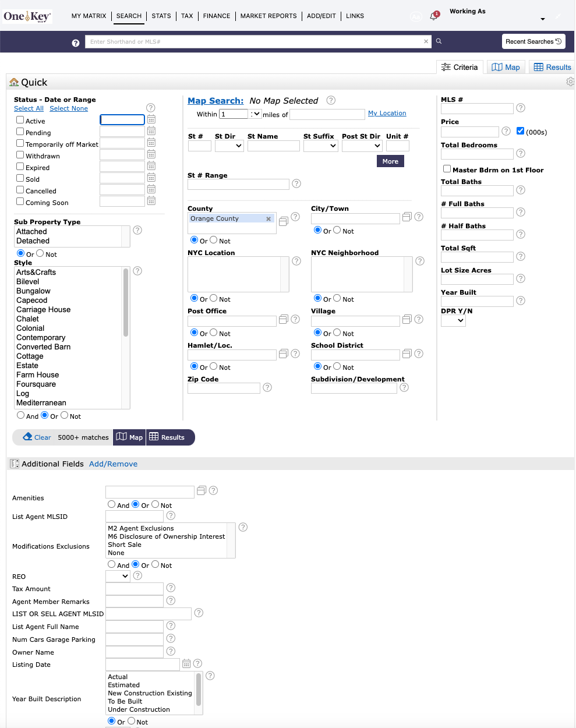Open the Quick panel settings gear

click(x=570, y=82)
